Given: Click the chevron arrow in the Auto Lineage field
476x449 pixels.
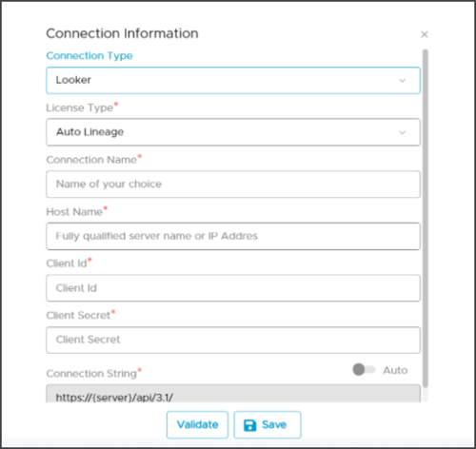Looking at the screenshot, I should [x=403, y=132].
